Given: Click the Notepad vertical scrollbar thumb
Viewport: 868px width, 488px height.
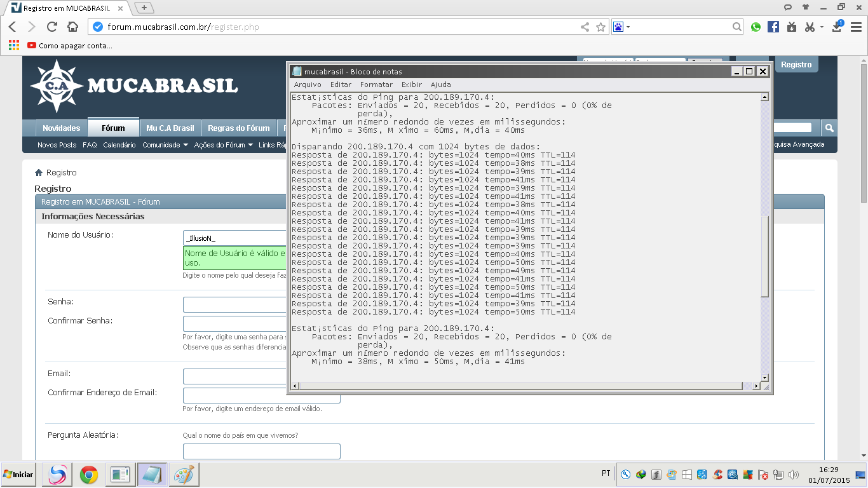Looking at the screenshot, I should [x=764, y=255].
